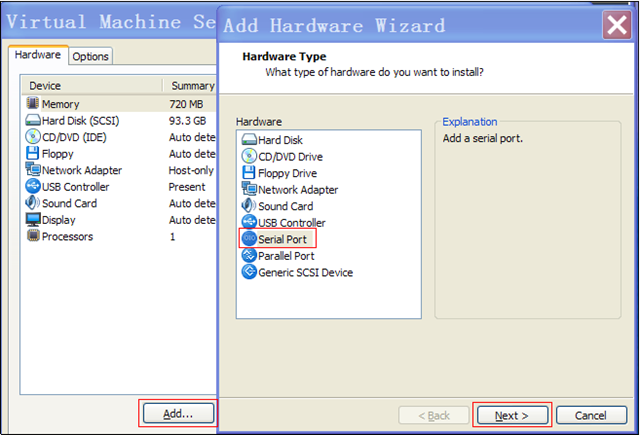Select Memory in the device list
Viewport: 640px width, 435px height.
[x=60, y=104]
